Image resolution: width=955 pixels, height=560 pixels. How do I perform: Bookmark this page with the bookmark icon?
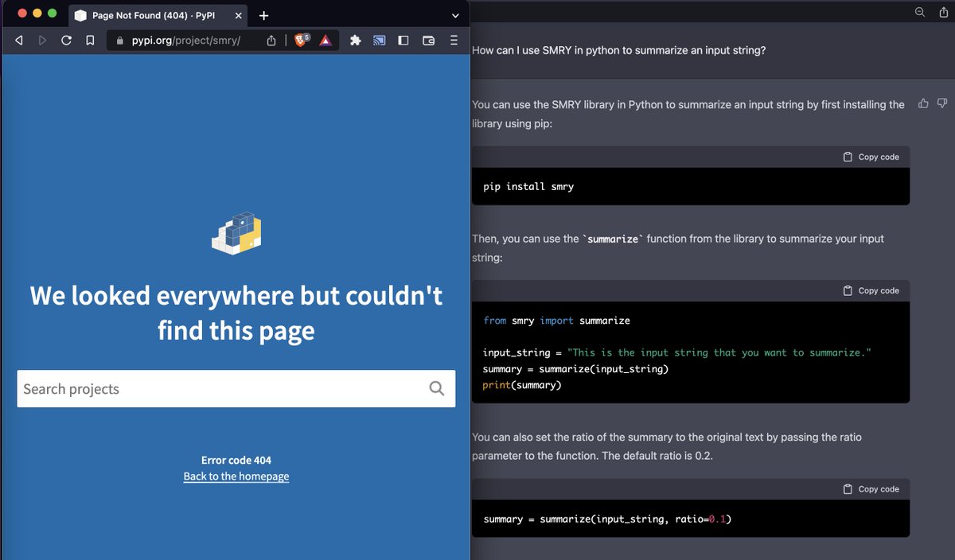pos(90,40)
